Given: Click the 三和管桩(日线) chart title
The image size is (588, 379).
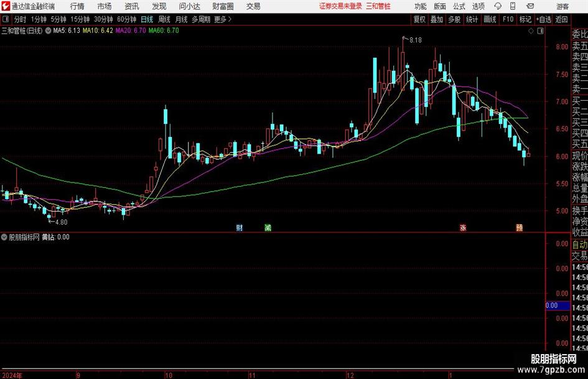Looking at the screenshot, I should pyautogui.click(x=22, y=30).
